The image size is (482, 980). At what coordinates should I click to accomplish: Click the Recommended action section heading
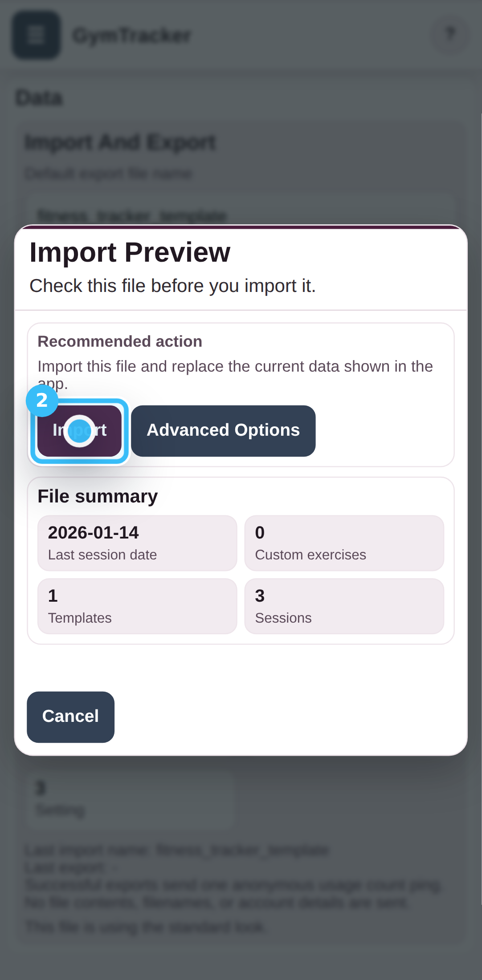click(x=120, y=341)
